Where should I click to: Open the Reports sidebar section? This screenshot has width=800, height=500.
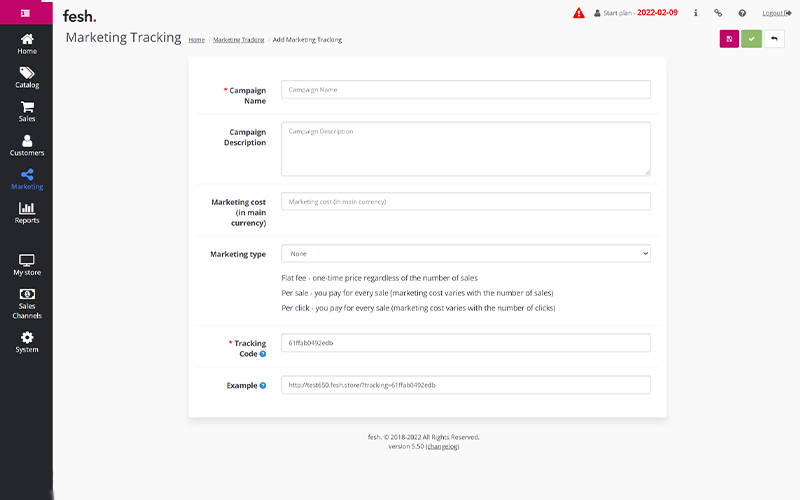pyautogui.click(x=27, y=212)
